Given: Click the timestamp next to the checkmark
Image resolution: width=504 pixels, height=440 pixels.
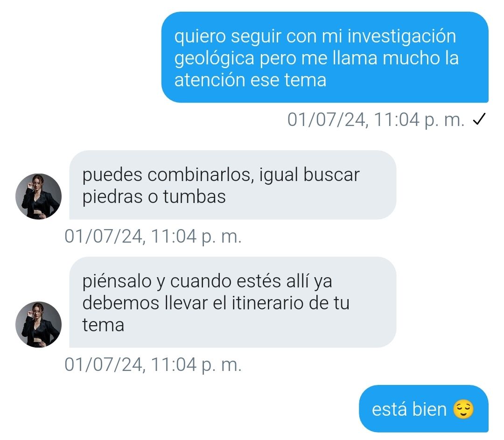Looking at the screenshot, I should click(x=376, y=119).
